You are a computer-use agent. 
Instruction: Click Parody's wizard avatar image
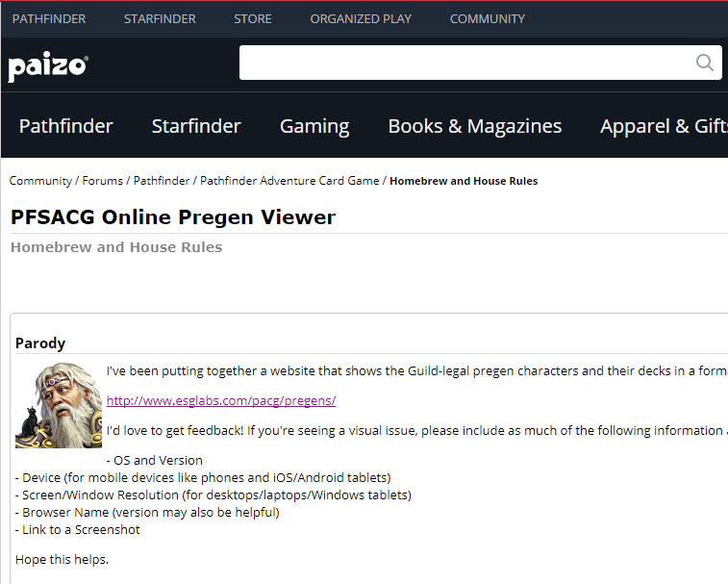coord(59,405)
